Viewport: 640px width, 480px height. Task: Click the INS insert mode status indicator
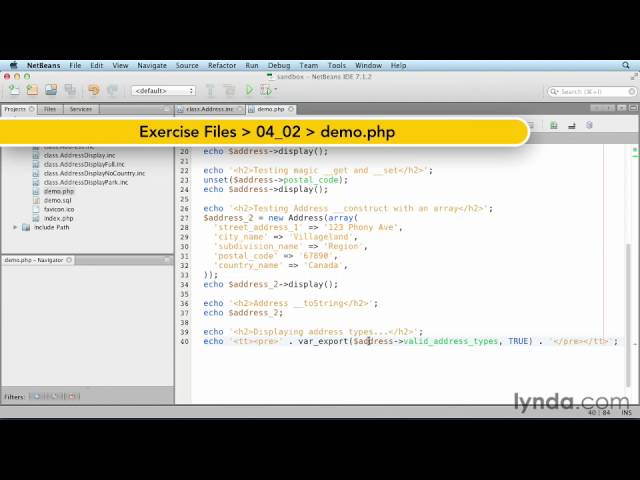(x=626, y=413)
